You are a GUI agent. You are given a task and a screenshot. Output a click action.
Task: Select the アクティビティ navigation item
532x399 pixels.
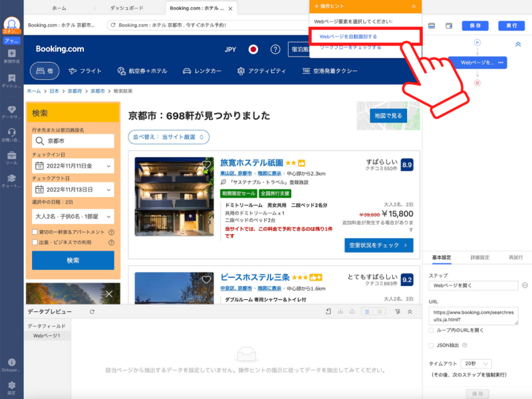pyautogui.click(x=261, y=71)
